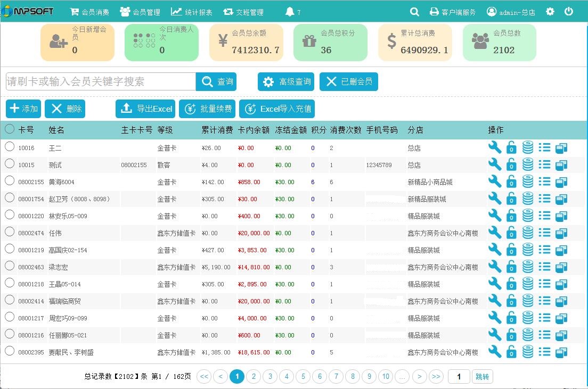Click the wrench icon for 黄海6004 row
Image resolution: width=588 pixels, height=389 pixels.
coord(495,181)
